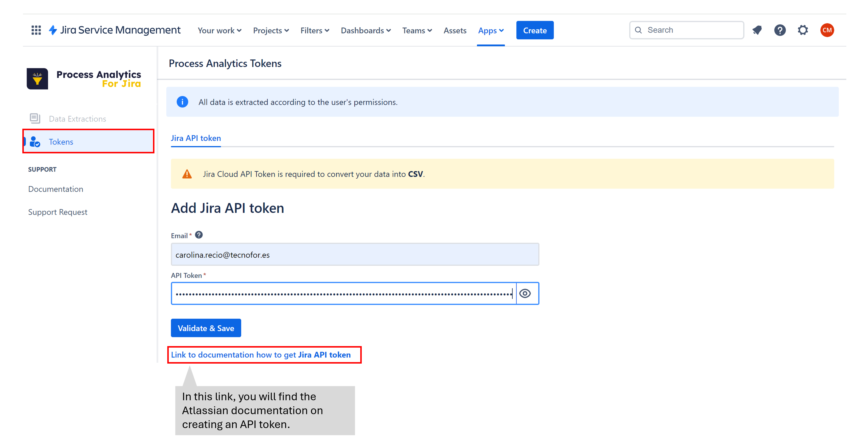Click the blue info icon in banner
This screenshot has height=443, width=868.
(182, 102)
